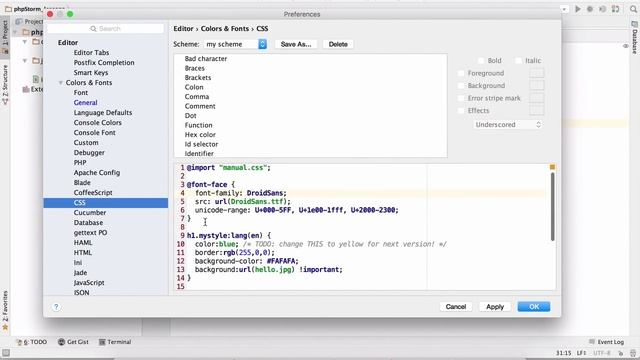Select Postfix Completion in settings tree
This screenshot has width=640, height=360.
tap(104, 62)
